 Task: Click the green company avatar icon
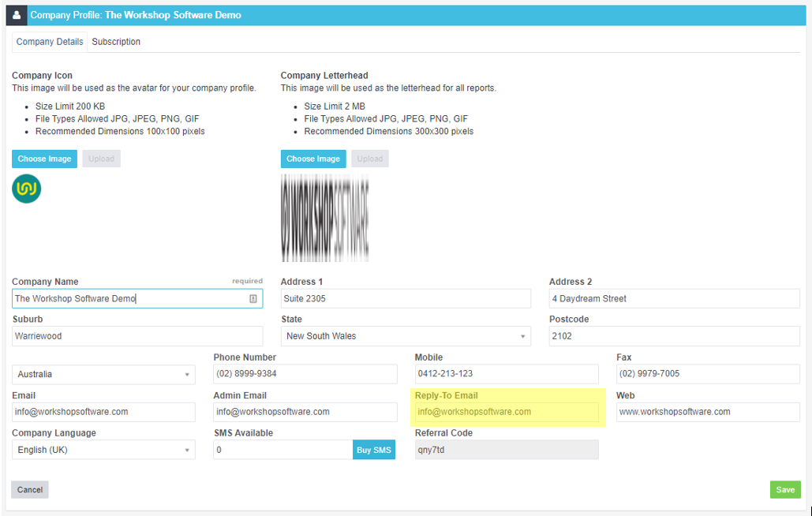tap(27, 189)
